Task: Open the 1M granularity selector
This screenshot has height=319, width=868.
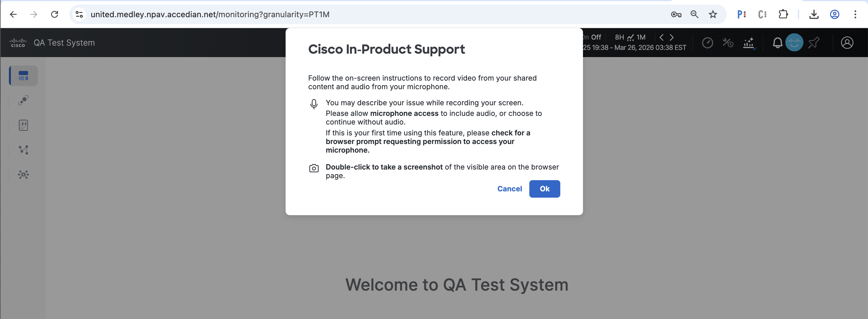Action: [641, 37]
